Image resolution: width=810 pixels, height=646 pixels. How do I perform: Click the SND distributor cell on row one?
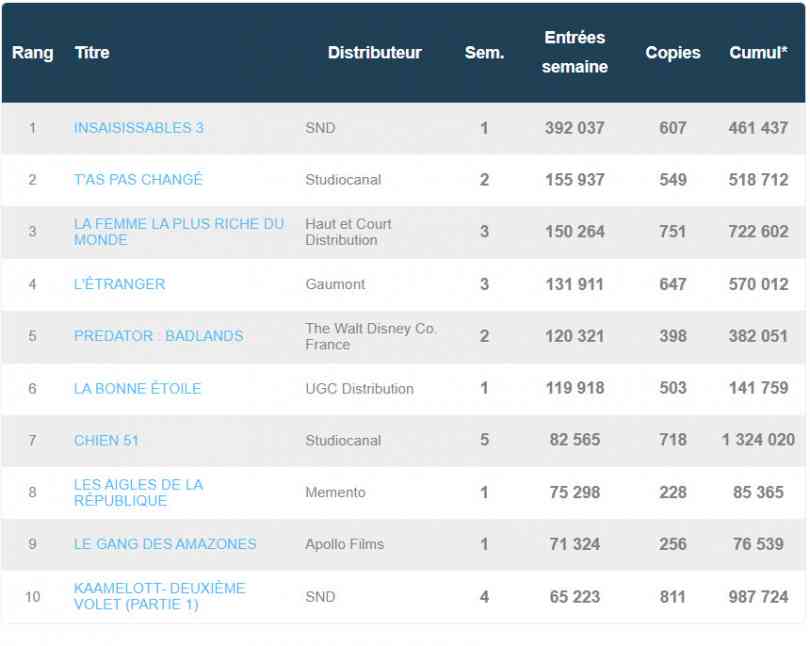point(319,128)
